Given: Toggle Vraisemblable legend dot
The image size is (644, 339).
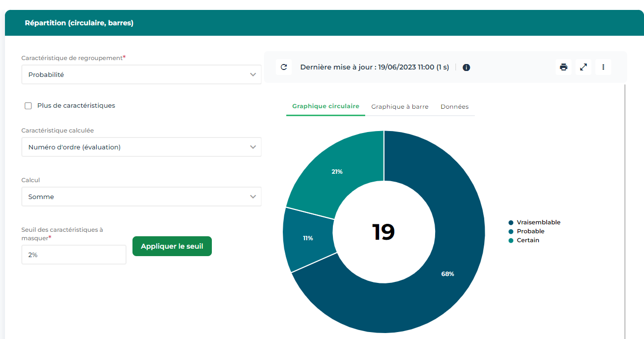Looking at the screenshot, I should point(511,222).
